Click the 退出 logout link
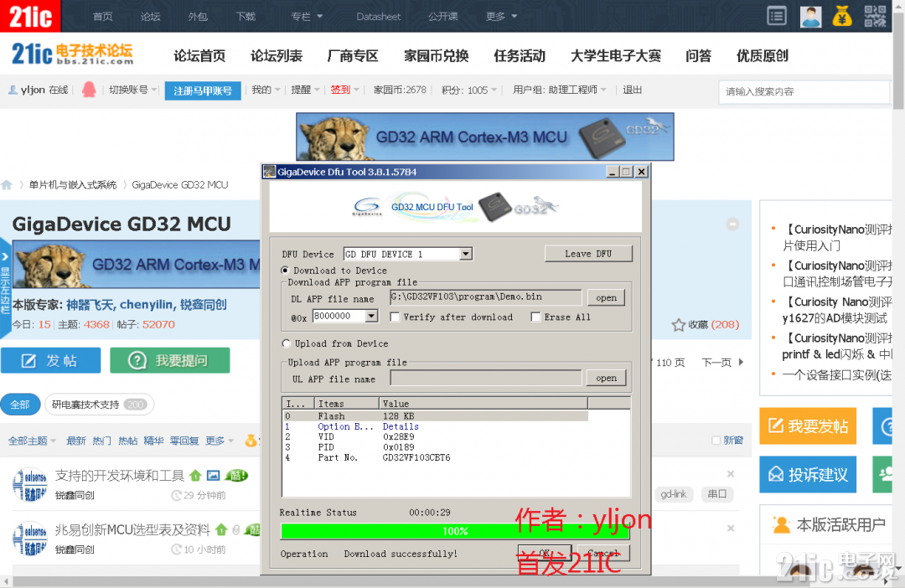This screenshot has height=588, width=905. pos(632,90)
